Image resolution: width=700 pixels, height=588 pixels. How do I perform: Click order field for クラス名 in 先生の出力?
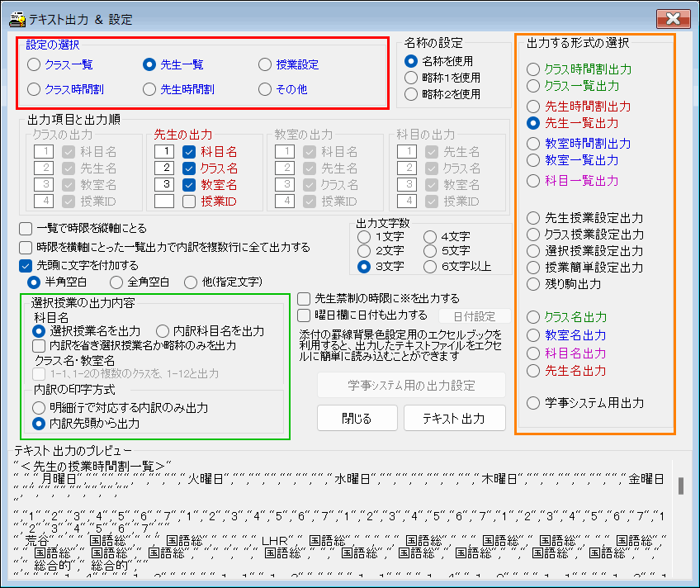point(164,168)
